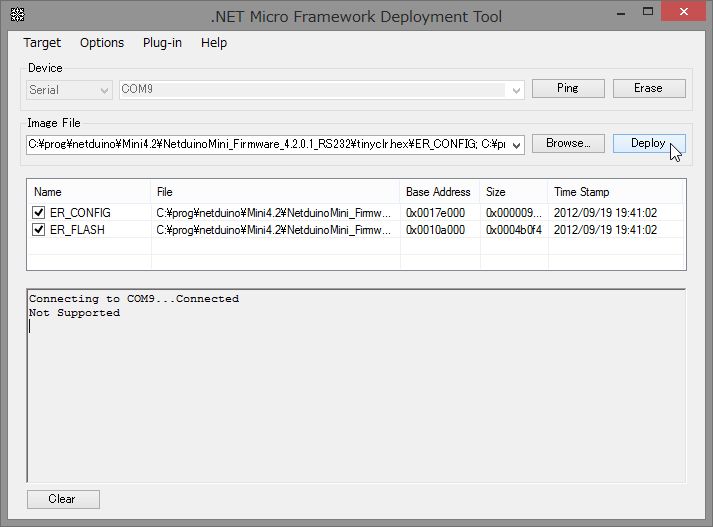Screen dimensions: 713x527
Task: Select the ER_CONFIG row name
Action: point(80,213)
